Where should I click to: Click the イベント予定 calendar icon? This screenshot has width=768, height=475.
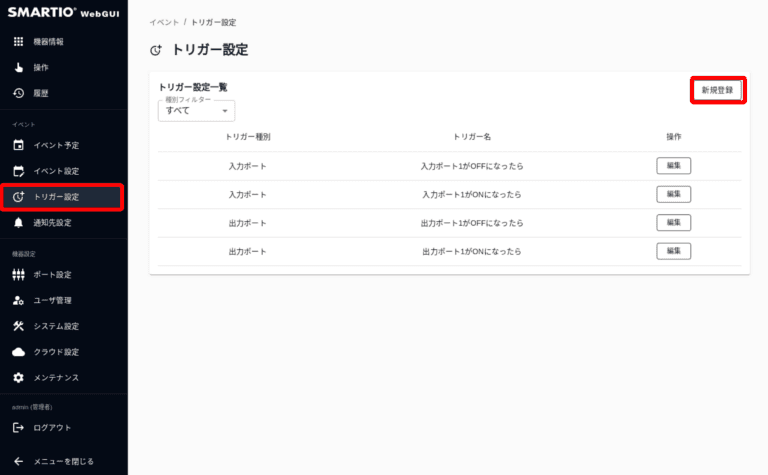[x=18, y=145]
